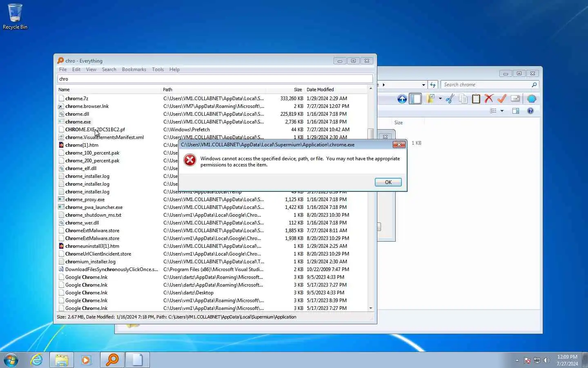The width and height of the screenshot is (588, 368).
Task: Click the Up folder icon in Explorer
Action: 402,99
